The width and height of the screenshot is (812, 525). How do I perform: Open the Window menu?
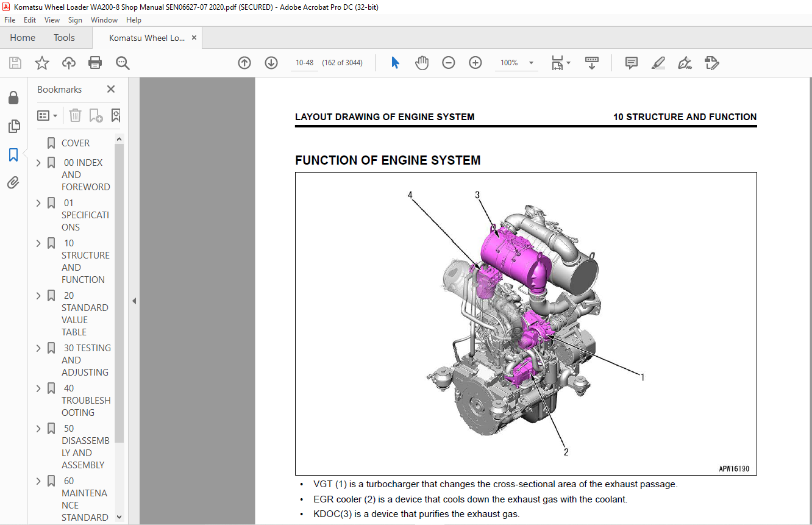pyautogui.click(x=104, y=20)
